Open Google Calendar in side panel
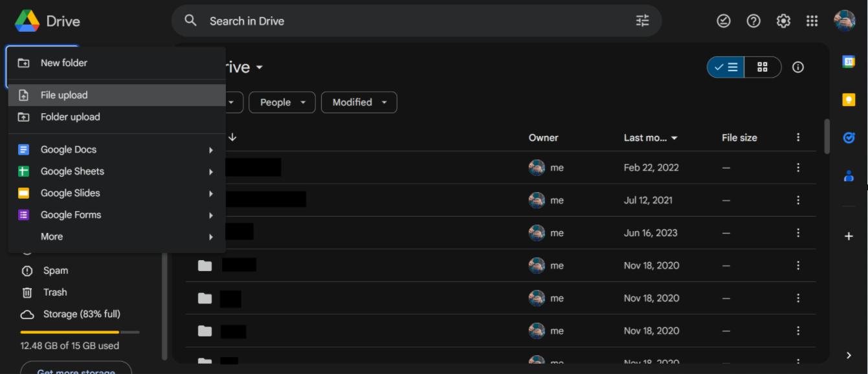This screenshot has width=868, height=374. (x=849, y=61)
